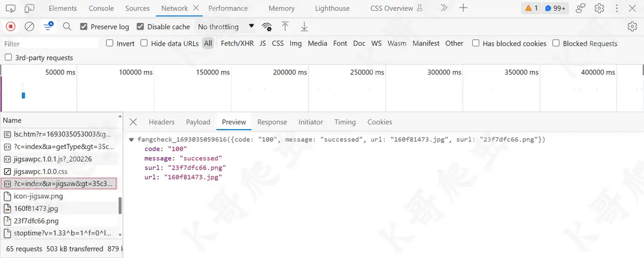The height and width of the screenshot is (258, 644).
Task: Switch to the Elements tab
Action: pos(63,8)
